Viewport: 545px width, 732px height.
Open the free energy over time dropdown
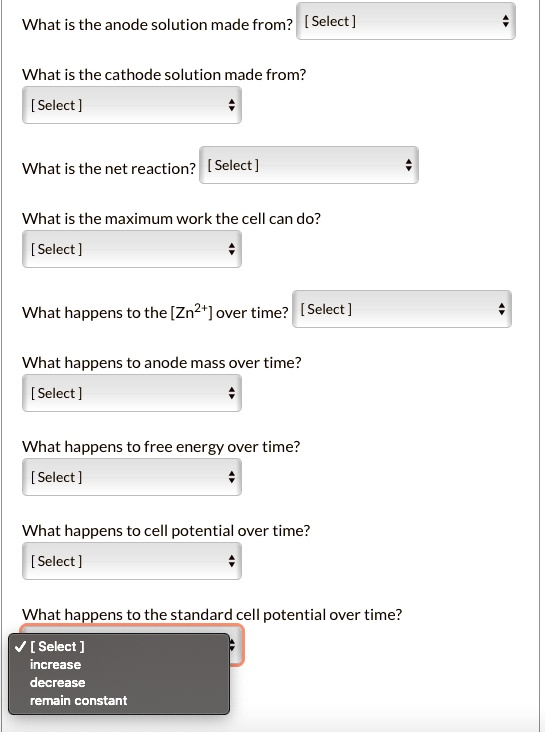132,477
